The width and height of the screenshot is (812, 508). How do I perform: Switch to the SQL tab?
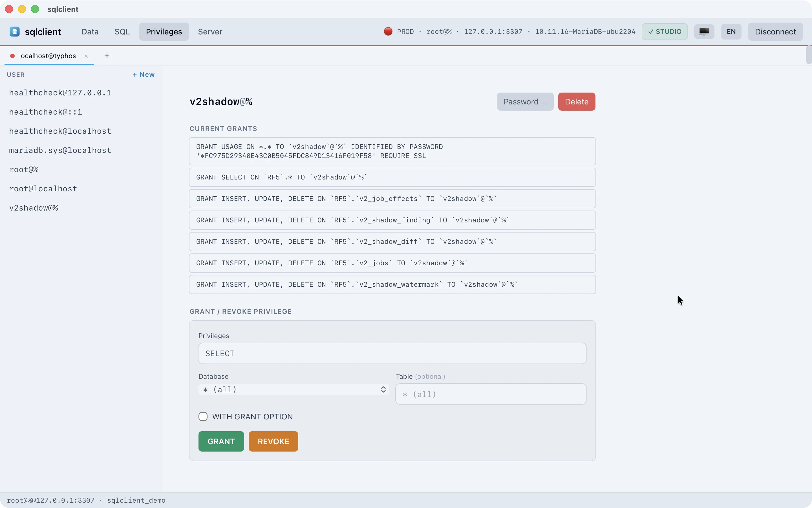122,32
